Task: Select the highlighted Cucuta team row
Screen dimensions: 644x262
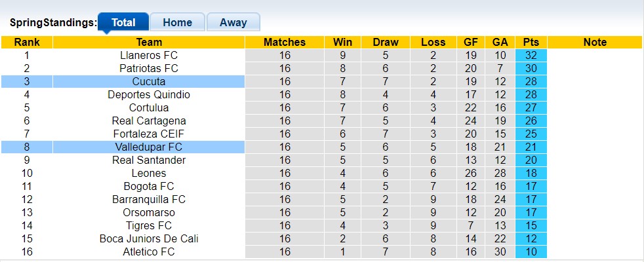Action: click(149, 82)
